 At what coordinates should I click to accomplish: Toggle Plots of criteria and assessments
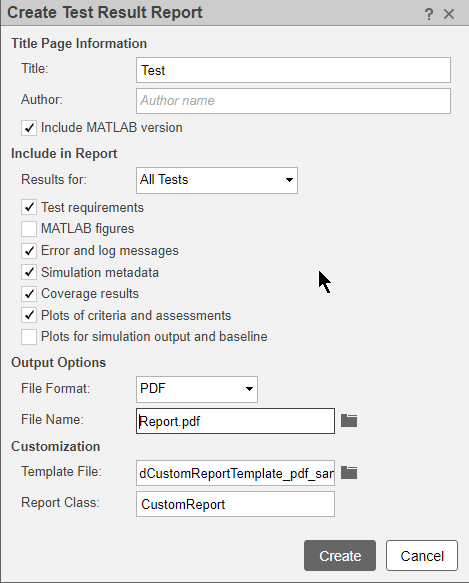pyautogui.click(x=29, y=315)
